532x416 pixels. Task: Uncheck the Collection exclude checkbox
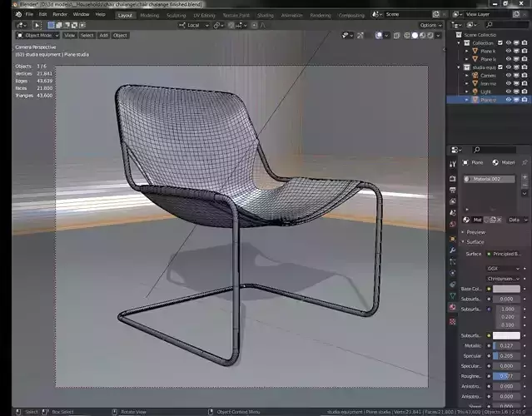tap(500, 42)
